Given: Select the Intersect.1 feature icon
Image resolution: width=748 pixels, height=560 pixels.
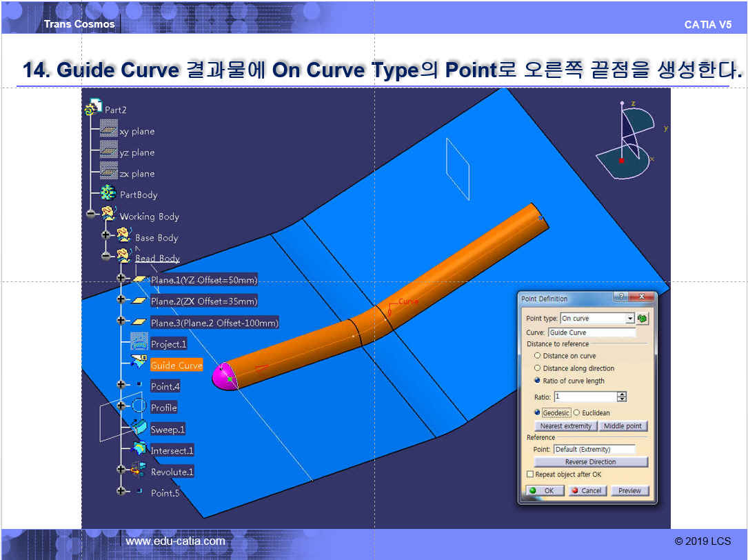Looking at the screenshot, I should click(139, 450).
